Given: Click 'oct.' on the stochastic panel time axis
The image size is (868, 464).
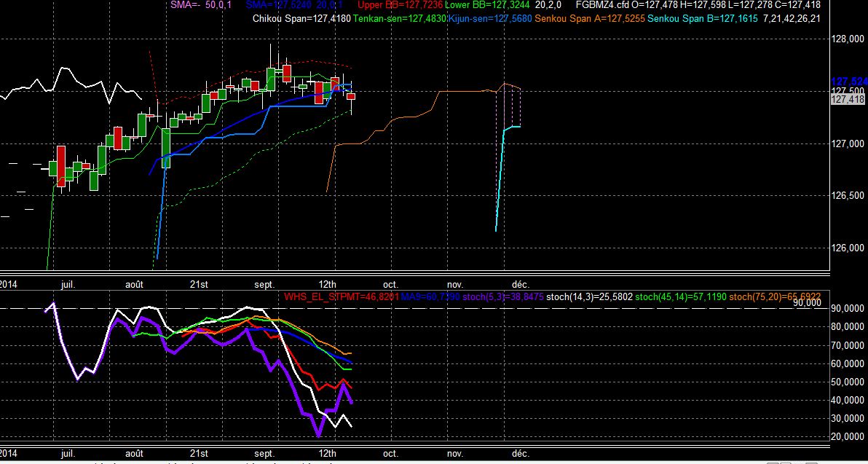Looking at the screenshot, I should (x=390, y=454).
